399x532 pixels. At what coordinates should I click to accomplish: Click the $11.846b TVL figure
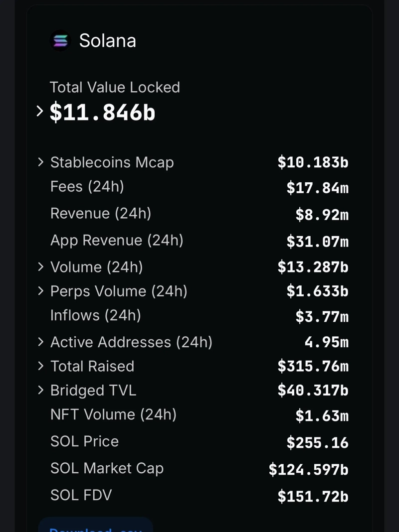coord(103,113)
